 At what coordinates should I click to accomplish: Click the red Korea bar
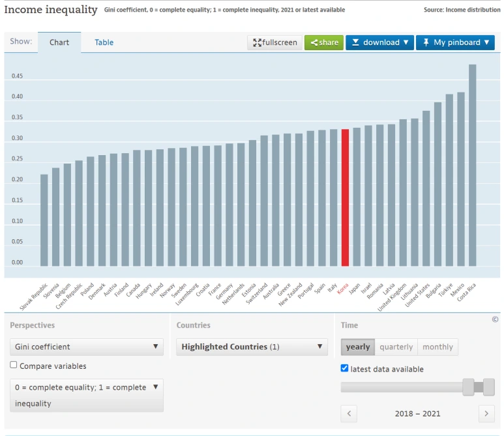345,197
